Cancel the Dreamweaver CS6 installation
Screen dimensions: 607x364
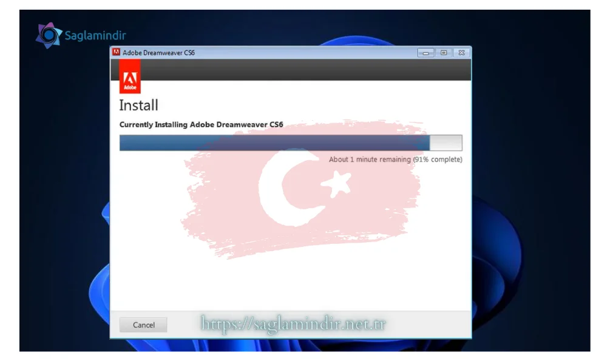pyautogui.click(x=143, y=325)
